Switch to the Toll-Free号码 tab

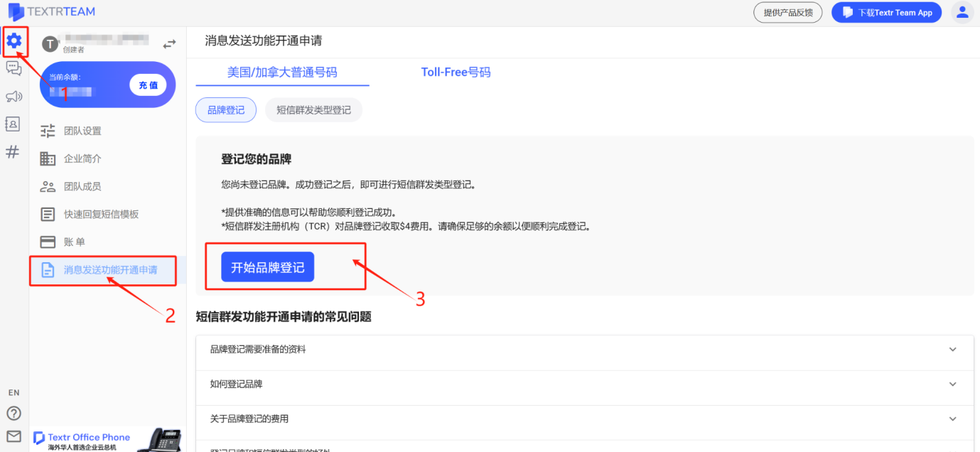456,71
